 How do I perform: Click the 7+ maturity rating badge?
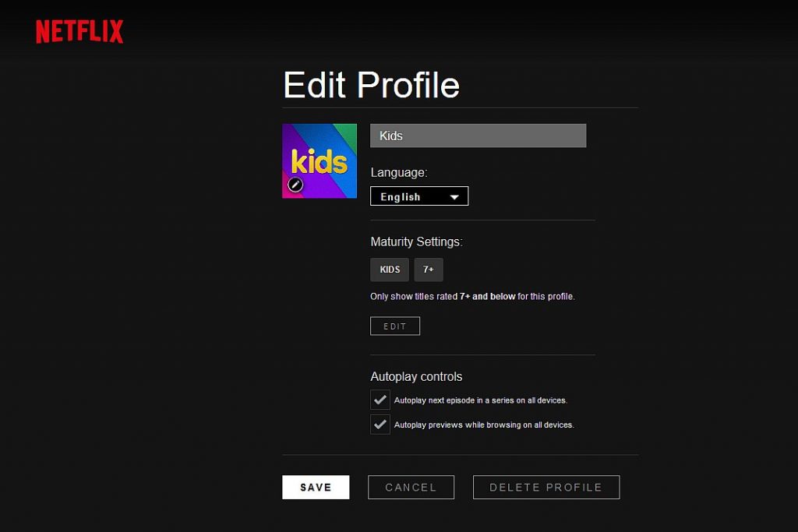[x=429, y=270]
